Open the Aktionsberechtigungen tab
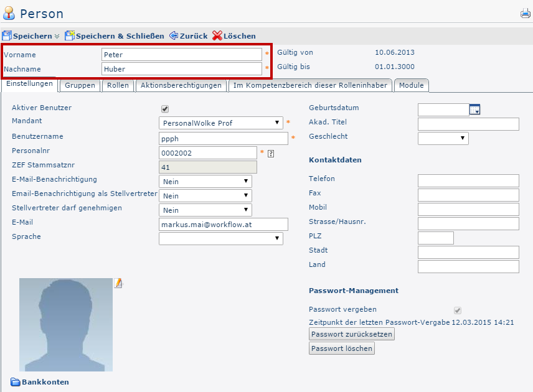The width and height of the screenshot is (533, 392). click(x=181, y=85)
